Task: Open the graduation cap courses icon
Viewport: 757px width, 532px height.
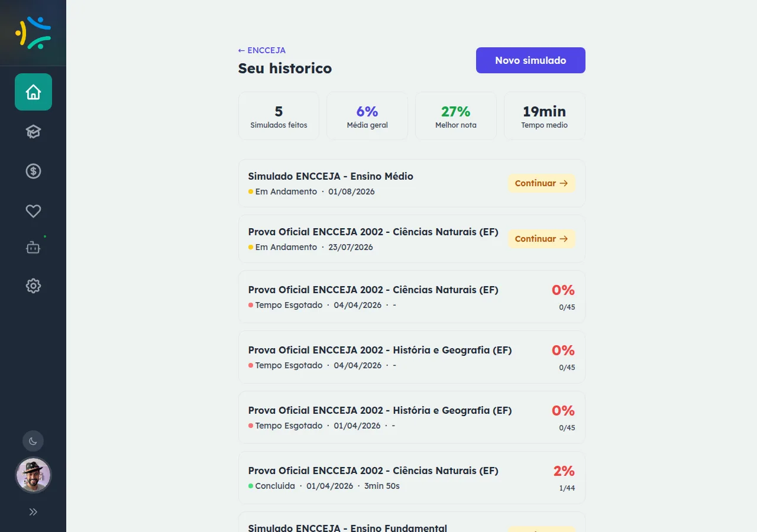Action: 33,131
